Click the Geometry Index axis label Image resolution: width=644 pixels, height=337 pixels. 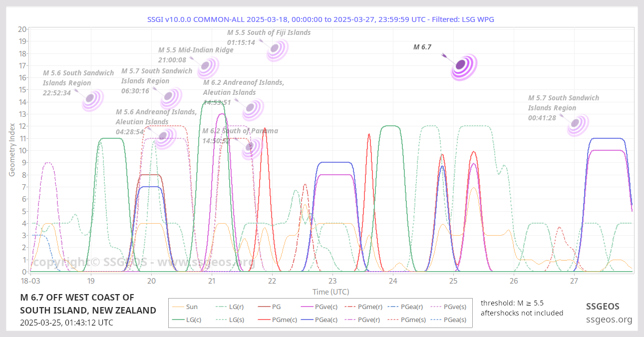[12, 150]
